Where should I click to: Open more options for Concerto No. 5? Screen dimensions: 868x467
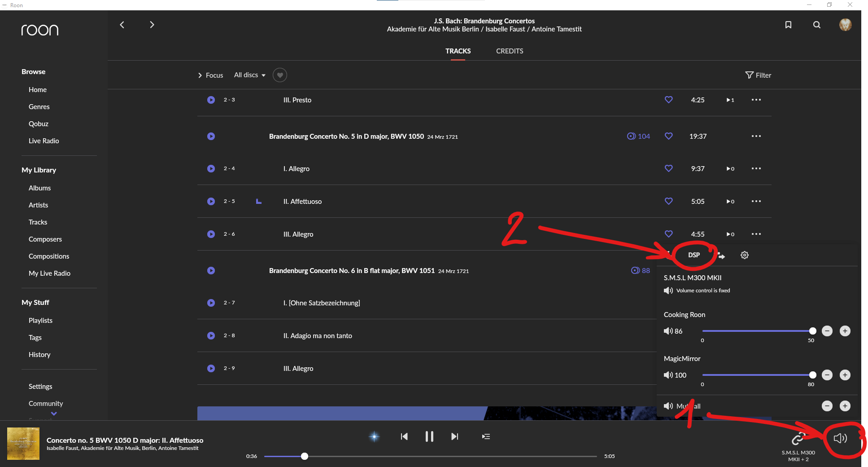(756, 136)
